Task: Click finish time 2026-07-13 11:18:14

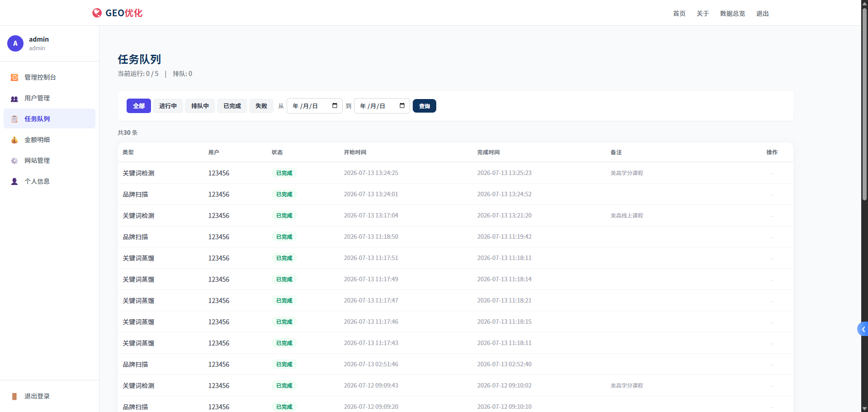Action: tap(504, 279)
